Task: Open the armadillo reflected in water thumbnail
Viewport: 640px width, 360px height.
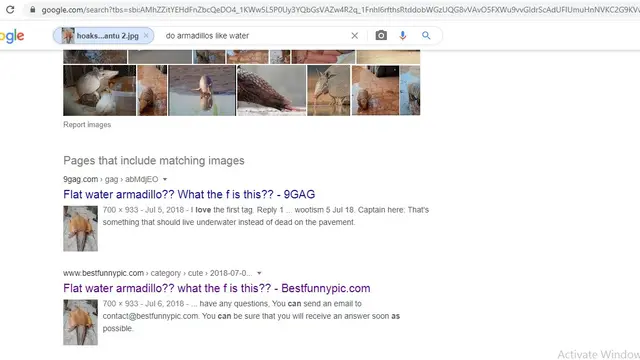Action: coord(202,90)
